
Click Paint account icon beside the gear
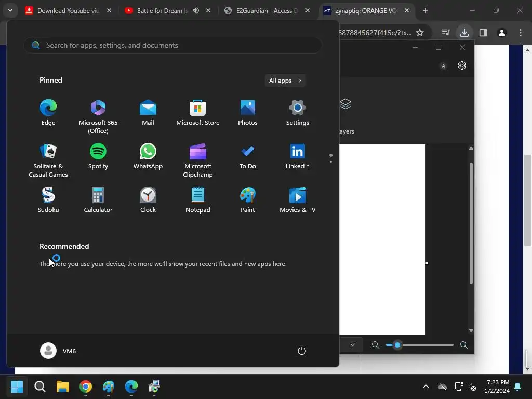[443, 66]
